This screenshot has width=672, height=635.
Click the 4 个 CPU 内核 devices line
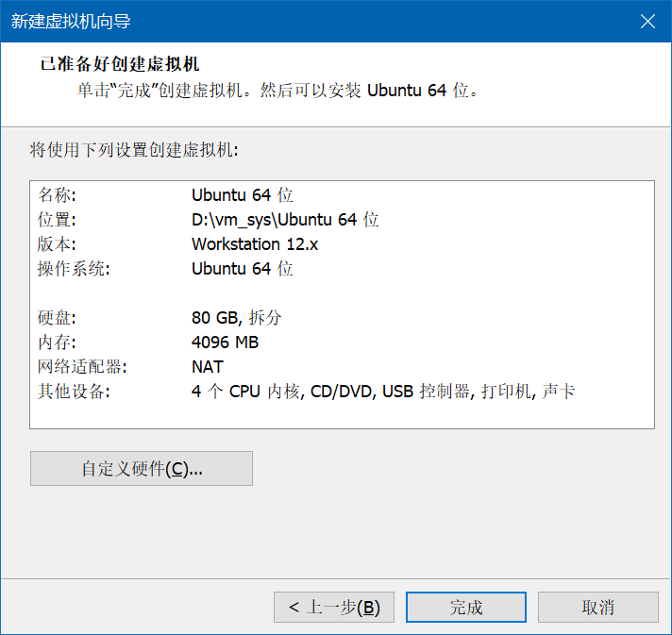tap(382, 392)
